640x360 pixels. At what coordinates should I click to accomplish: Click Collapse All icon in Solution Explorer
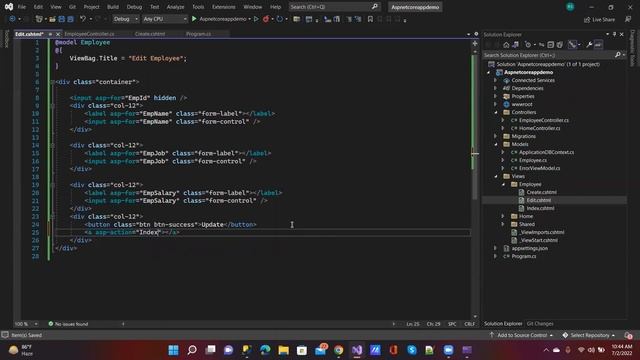tap(551, 44)
